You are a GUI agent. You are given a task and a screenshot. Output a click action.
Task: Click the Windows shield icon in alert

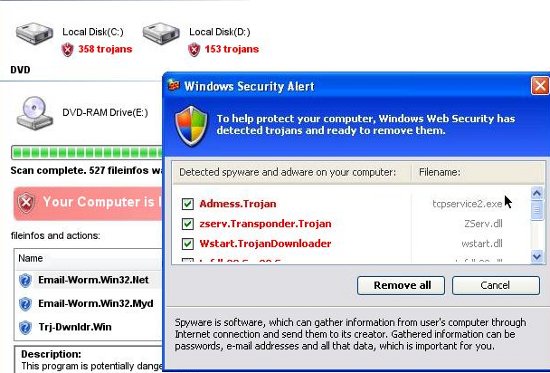coord(191,126)
